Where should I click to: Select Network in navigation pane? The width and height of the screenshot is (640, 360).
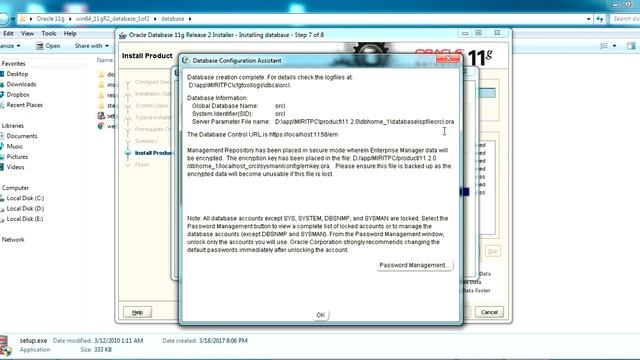point(13,240)
